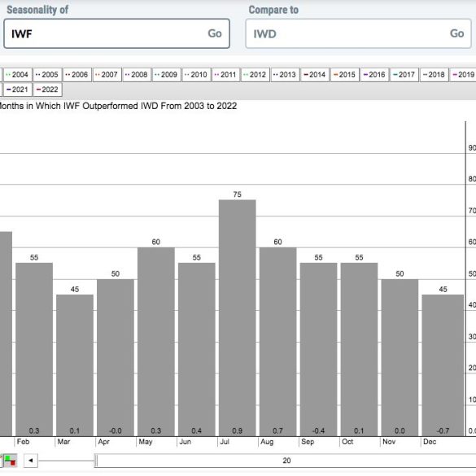
Task: Click the March bar labeled 45
Action: pyautogui.click(x=75, y=365)
